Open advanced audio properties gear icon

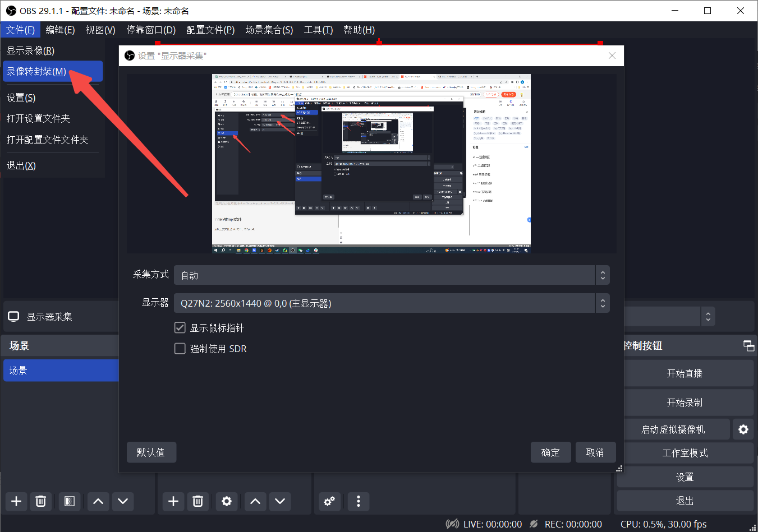click(329, 501)
